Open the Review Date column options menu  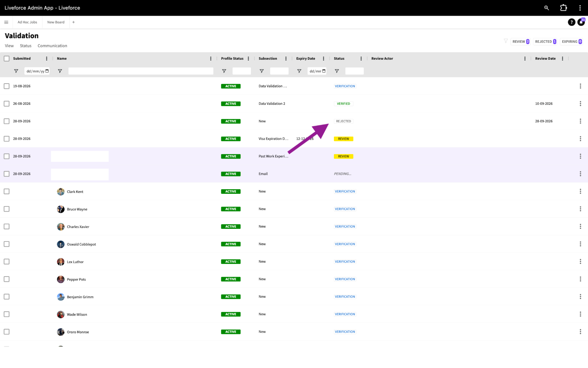coord(562,59)
